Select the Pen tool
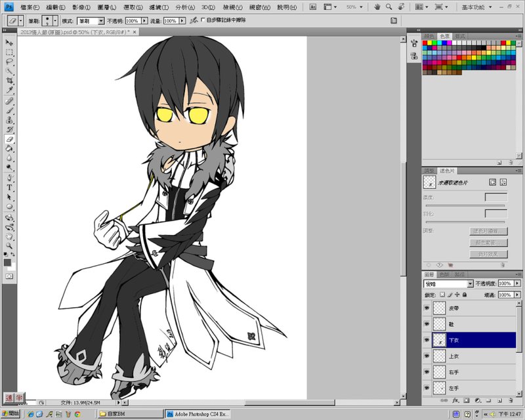This screenshot has width=525, height=420. tap(9, 178)
